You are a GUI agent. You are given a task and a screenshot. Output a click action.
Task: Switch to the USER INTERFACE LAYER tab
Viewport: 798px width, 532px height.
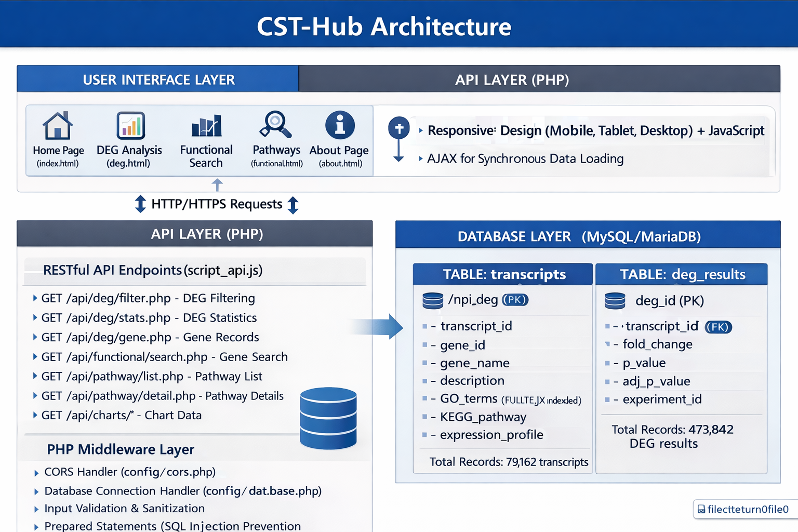(158, 79)
